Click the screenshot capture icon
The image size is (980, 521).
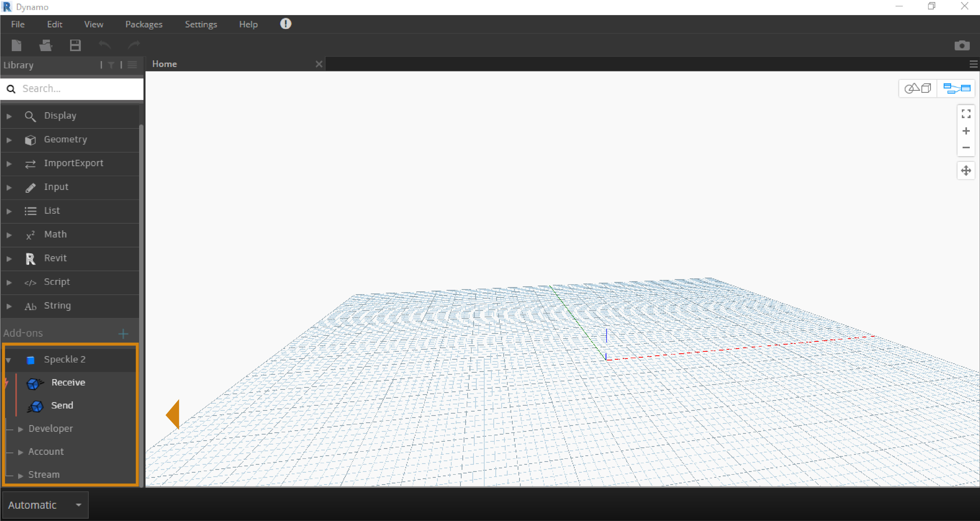coord(962,45)
